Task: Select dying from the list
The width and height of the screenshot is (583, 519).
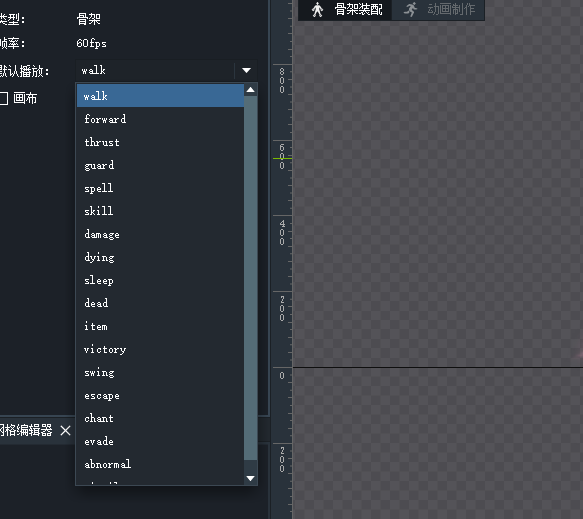Action: click(x=160, y=257)
